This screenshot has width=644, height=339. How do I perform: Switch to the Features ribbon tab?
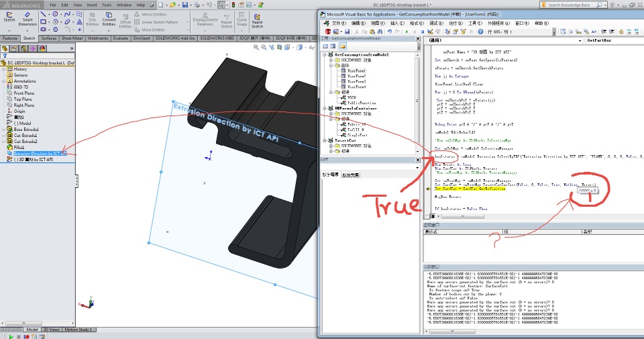[10, 38]
